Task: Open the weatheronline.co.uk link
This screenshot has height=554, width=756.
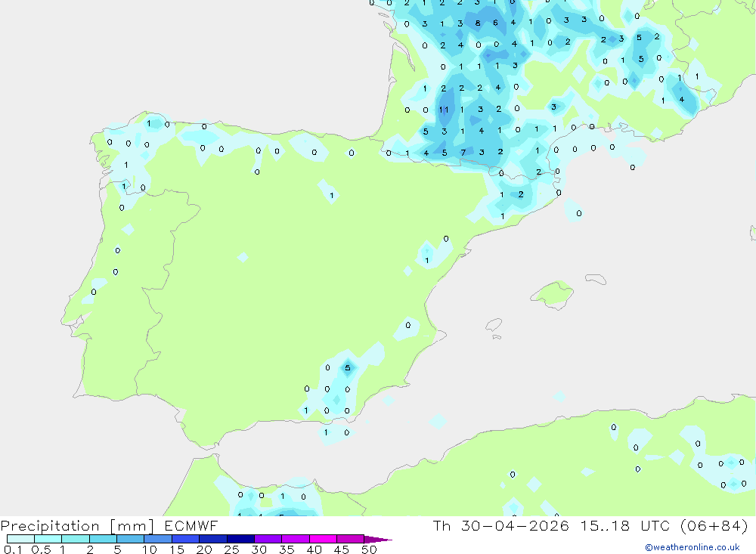Action: (692, 547)
